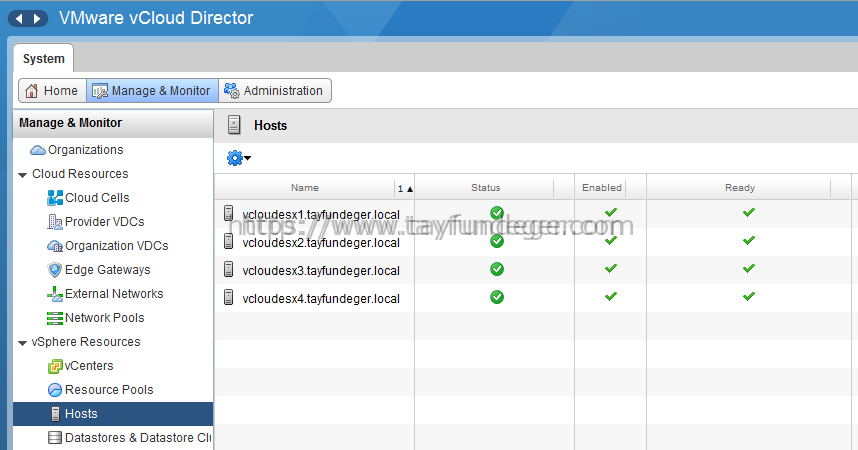Click the Resource Pools icon
This screenshot has height=450, width=858.
55,390
